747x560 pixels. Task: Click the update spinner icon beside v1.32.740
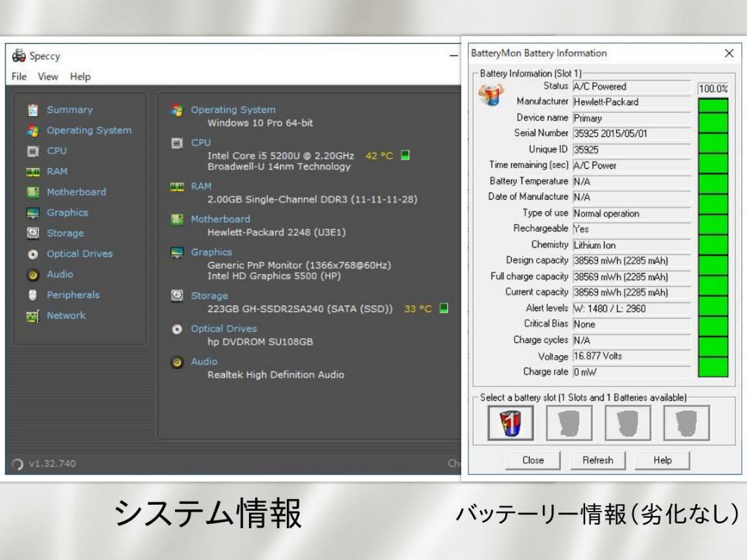(17, 464)
